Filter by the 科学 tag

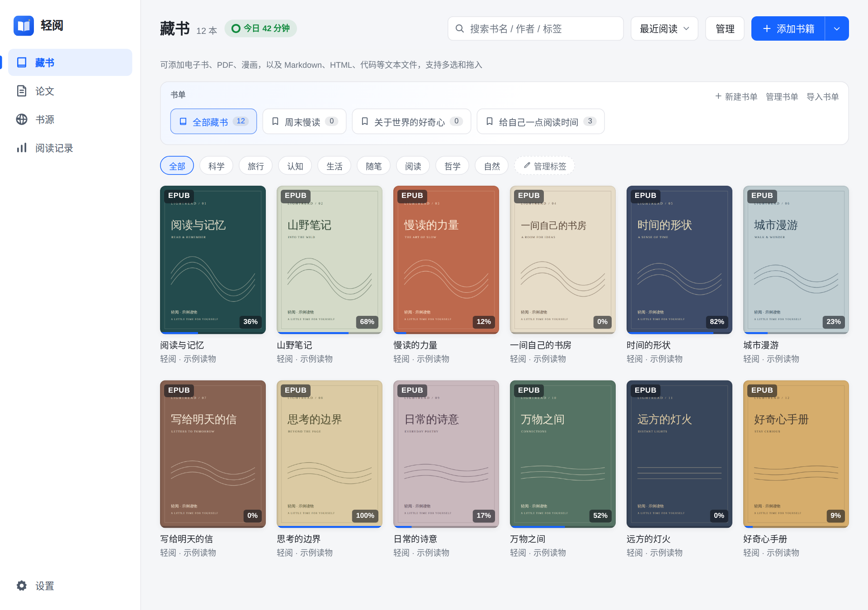click(216, 166)
